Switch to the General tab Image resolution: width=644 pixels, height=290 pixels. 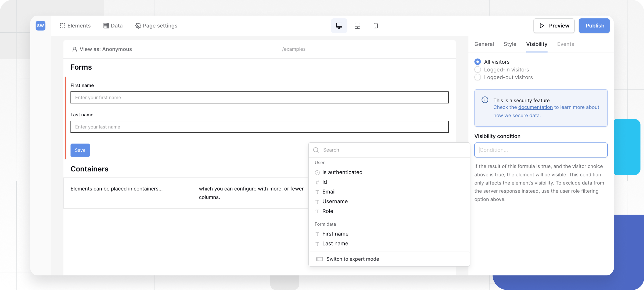pos(484,44)
